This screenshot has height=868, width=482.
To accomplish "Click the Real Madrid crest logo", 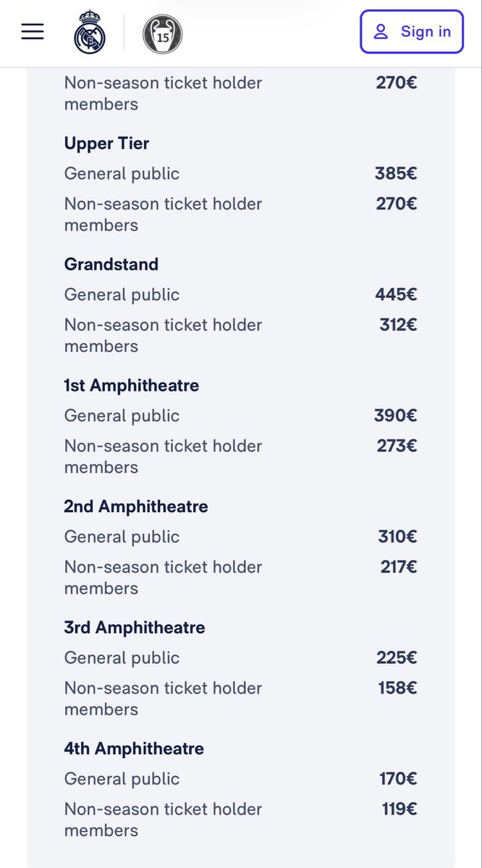I will click(90, 32).
